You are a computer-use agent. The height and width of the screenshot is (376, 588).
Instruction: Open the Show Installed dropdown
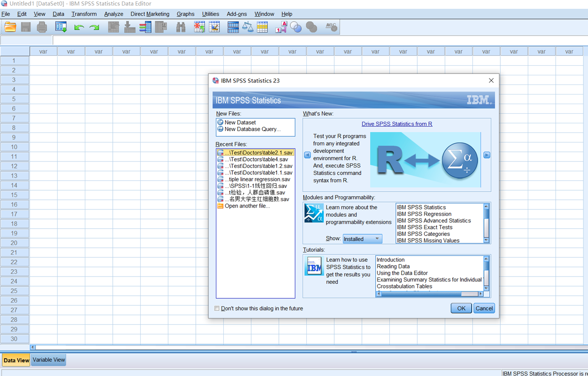(362, 239)
